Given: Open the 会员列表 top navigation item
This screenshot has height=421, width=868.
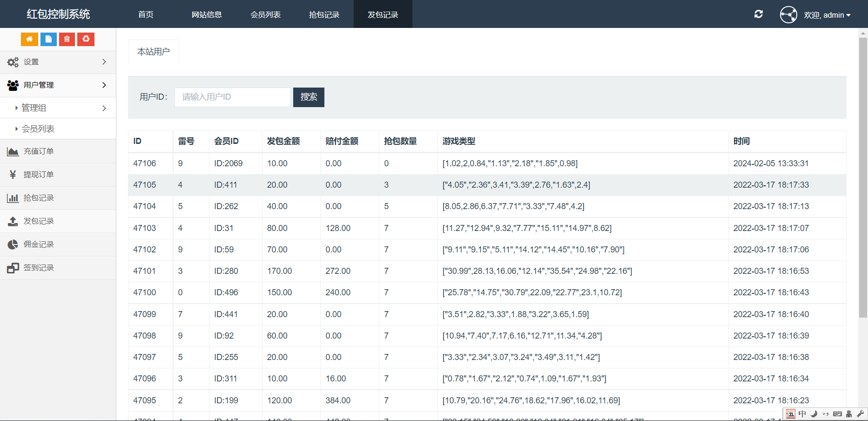Looking at the screenshot, I should [x=265, y=14].
